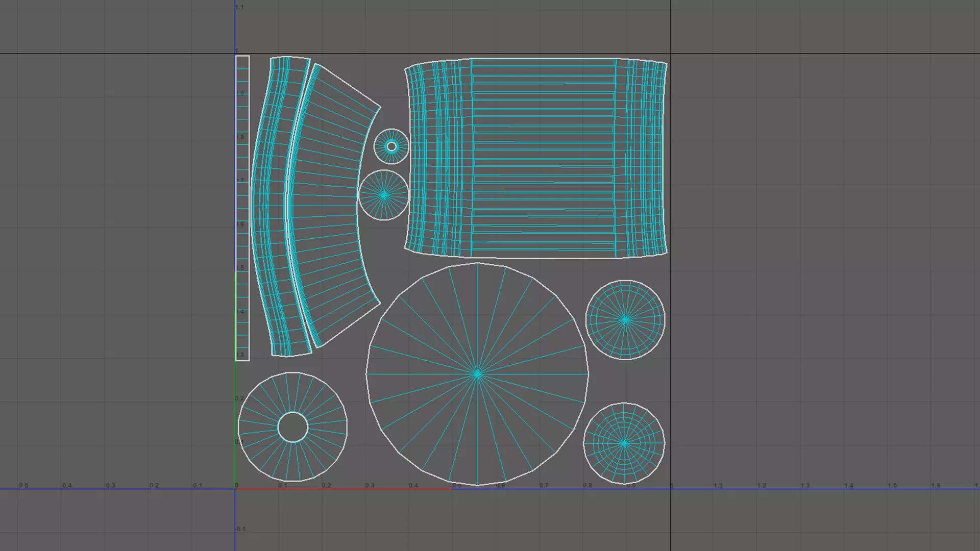Click center vertex of the largest circle

tap(477, 374)
